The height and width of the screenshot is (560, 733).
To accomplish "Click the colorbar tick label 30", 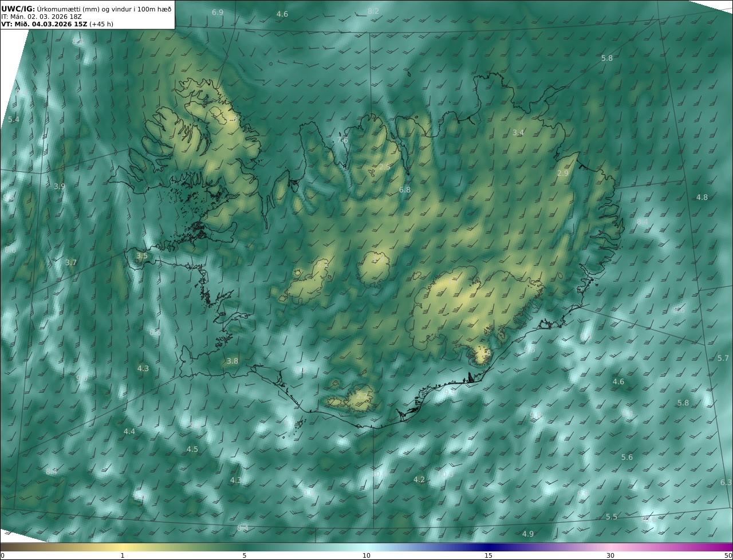I will [x=610, y=555].
